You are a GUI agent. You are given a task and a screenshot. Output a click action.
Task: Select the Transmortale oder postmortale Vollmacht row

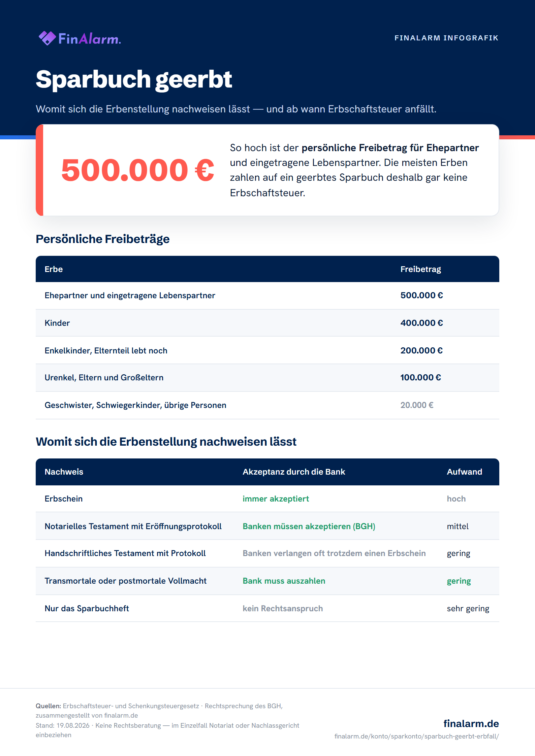click(x=267, y=581)
